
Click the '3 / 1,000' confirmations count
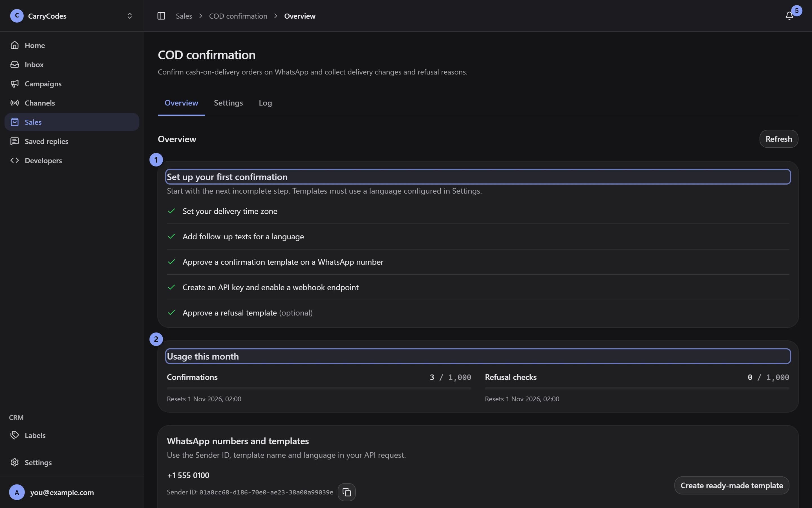point(450,377)
